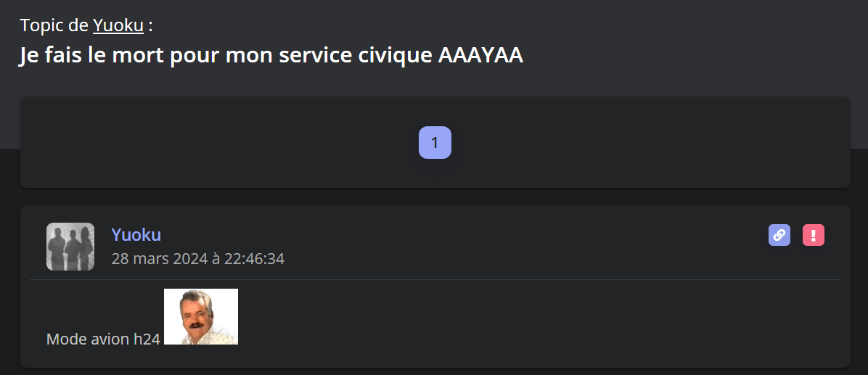Click the time 22:46:34 in the post header
Image resolution: width=868 pixels, height=375 pixels.
click(254, 258)
